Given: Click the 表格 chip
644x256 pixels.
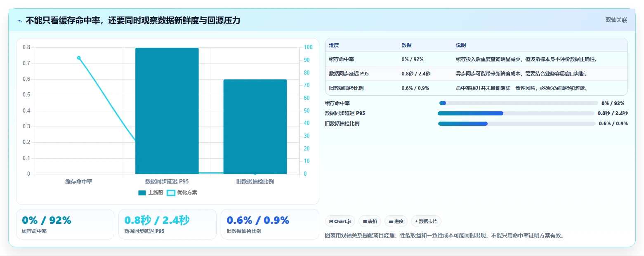Looking at the screenshot, I should 370,221.
